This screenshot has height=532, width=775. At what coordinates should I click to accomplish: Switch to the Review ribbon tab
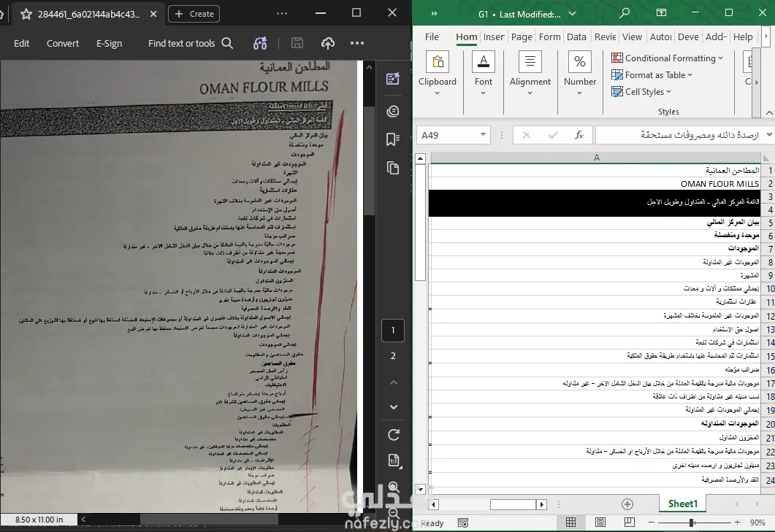pyautogui.click(x=605, y=36)
